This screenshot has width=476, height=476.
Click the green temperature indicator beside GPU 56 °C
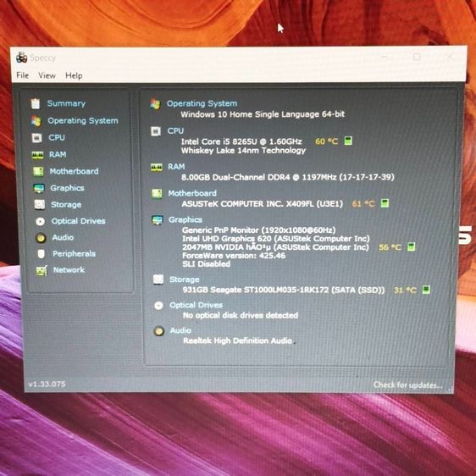[x=411, y=246]
